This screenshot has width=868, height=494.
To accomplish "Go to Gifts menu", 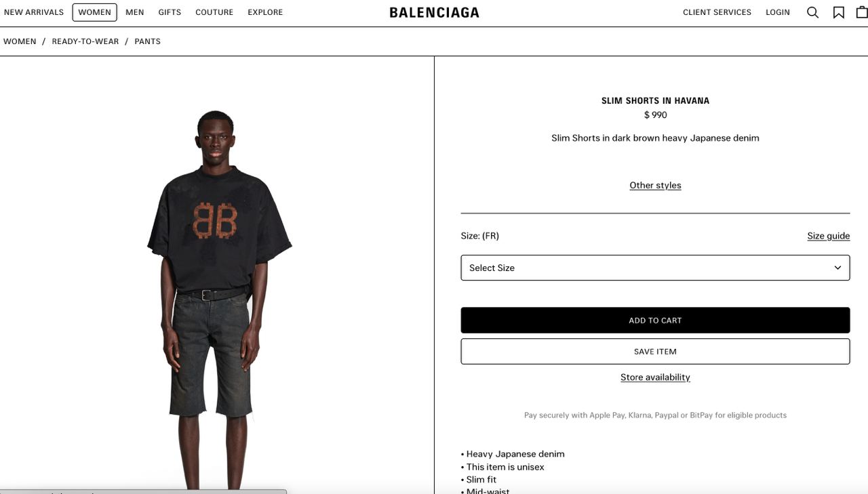I will point(170,12).
